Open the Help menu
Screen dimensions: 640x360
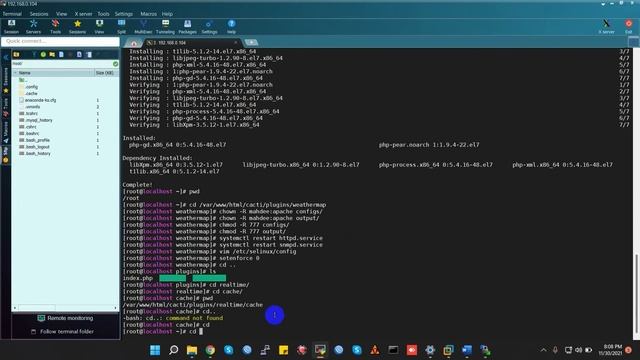pos(167,14)
